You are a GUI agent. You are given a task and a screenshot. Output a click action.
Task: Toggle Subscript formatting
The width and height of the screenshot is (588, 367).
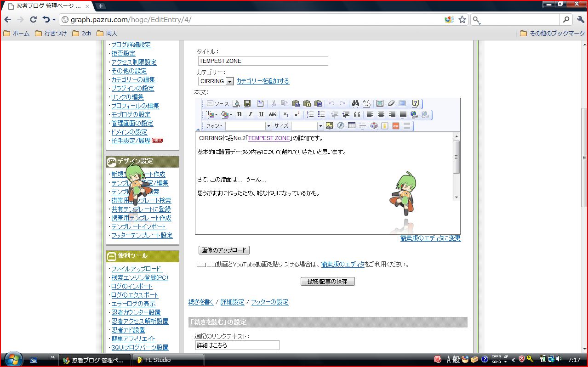tap(286, 114)
